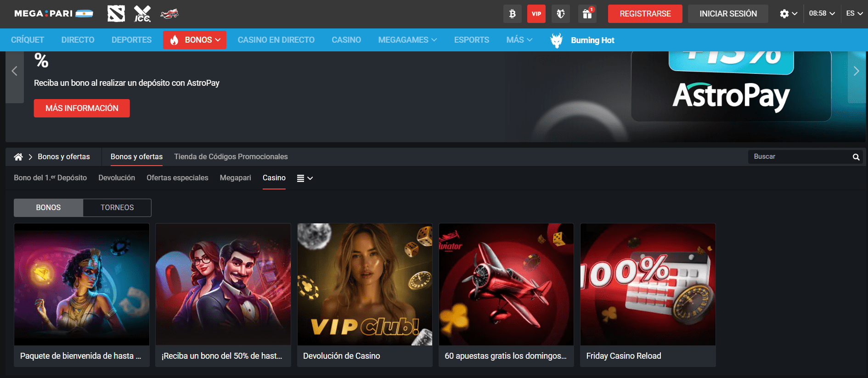The width and height of the screenshot is (868, 378).
Task: Click 'Devolución de Casino' title
Action: pyautogui.click(x=342, y=356)
